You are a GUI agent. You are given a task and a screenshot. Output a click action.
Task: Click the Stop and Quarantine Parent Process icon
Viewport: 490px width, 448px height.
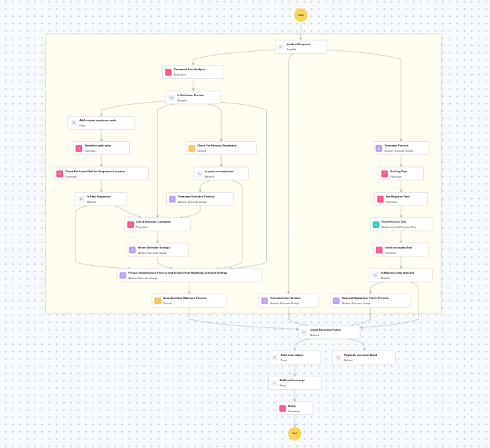[x=336, y=301]
